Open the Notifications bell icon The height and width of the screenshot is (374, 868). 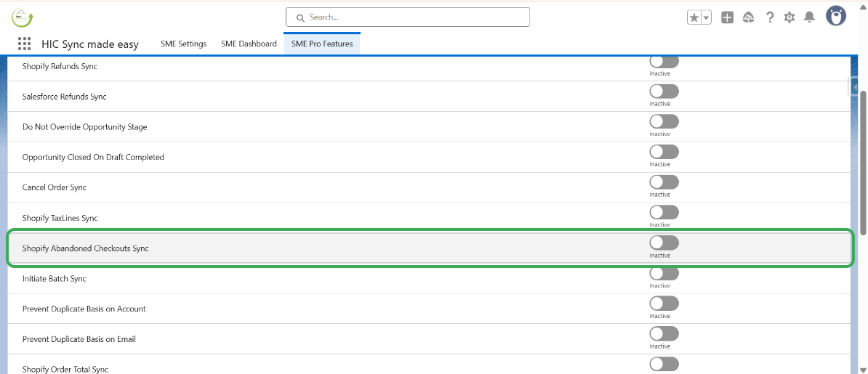pos(810,17)
